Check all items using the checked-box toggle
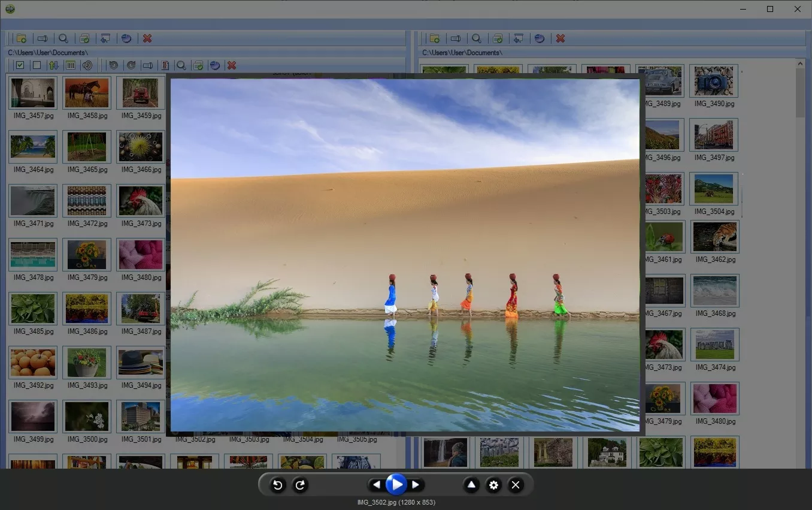The height and width of the screenshot is (510, 812). pos(20,65)
